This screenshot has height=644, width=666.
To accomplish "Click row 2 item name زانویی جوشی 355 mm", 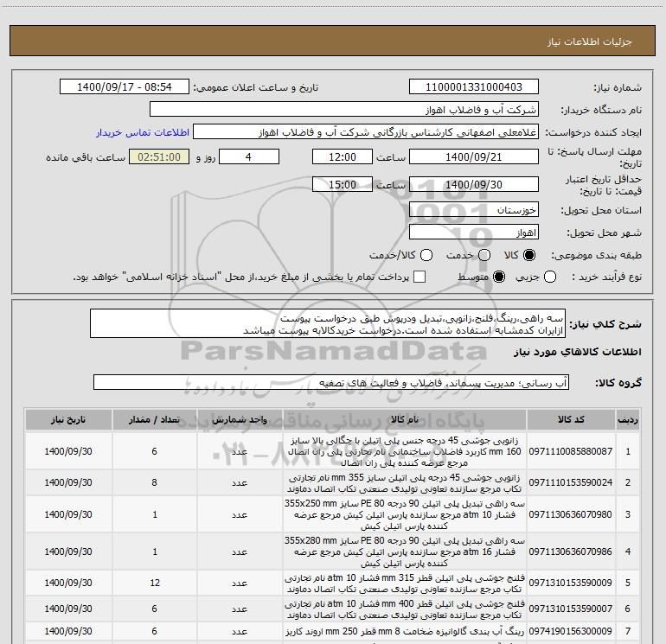I will (405, 483).
